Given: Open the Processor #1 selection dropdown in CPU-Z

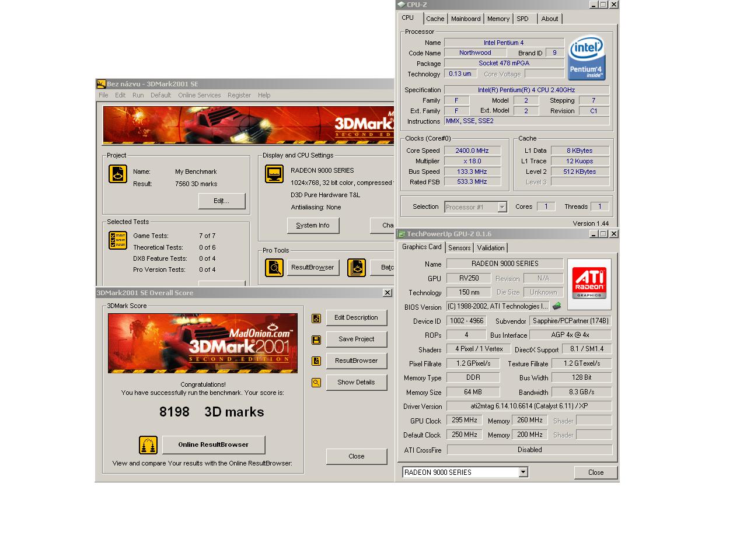Looking at the screenshot, I should 502,207.
